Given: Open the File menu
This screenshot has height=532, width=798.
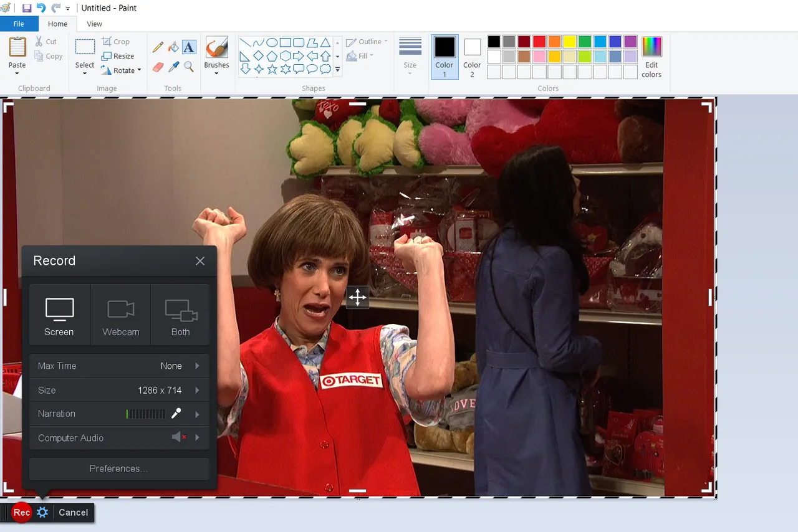Looking at the screenshot, I should tap(19, 24).
